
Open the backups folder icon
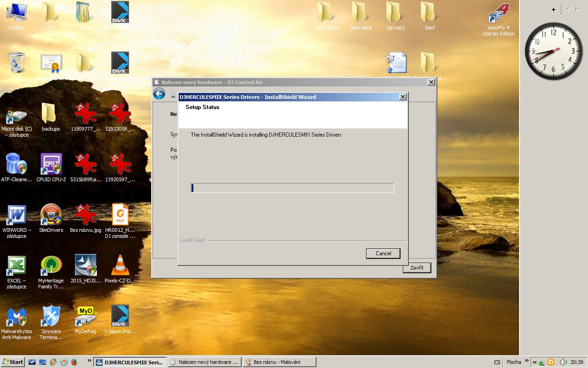coord(51,117)
